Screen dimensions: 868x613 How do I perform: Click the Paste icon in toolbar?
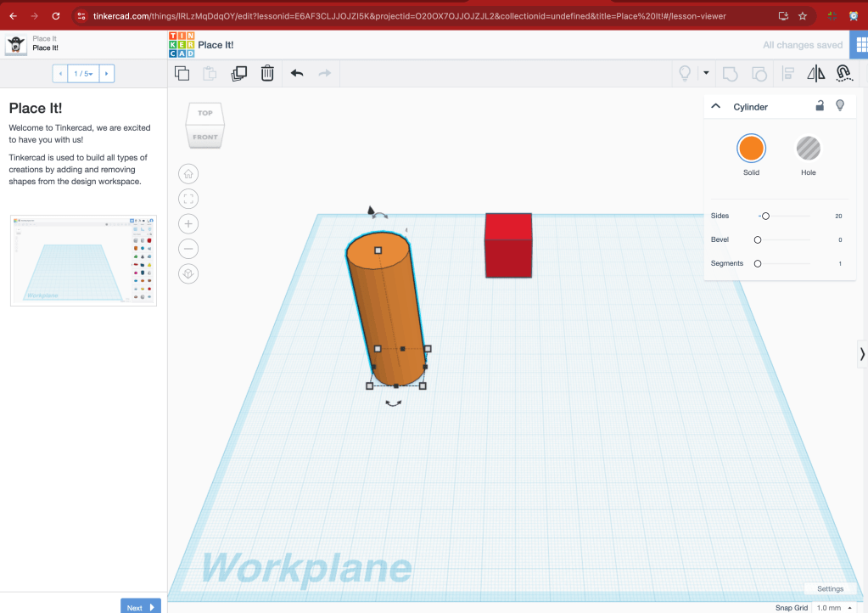click(210, 73)
